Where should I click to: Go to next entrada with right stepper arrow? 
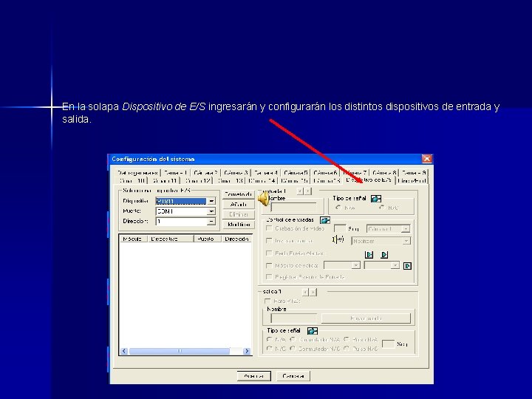coord(307,191)
